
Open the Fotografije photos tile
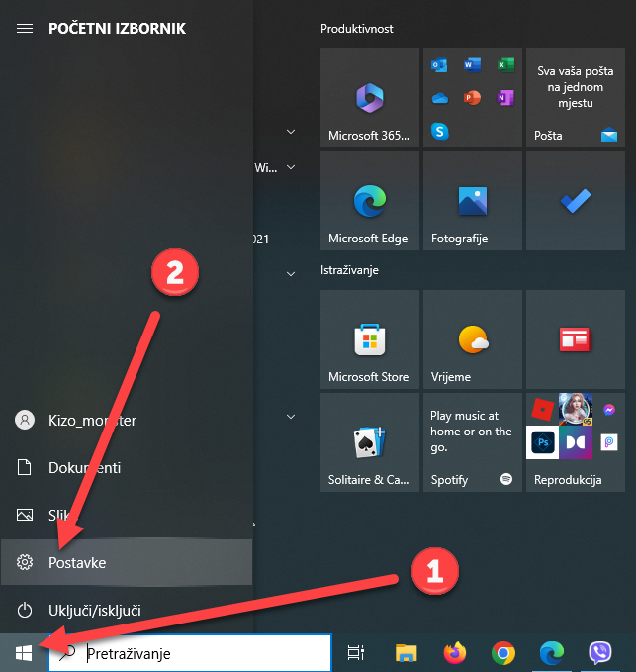click(472, 201)
